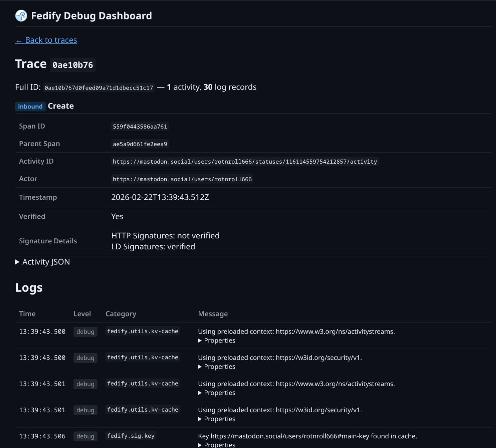Click the fedify.sig.key category tag
The image size is (496, 448).
(x=131, y=436)
